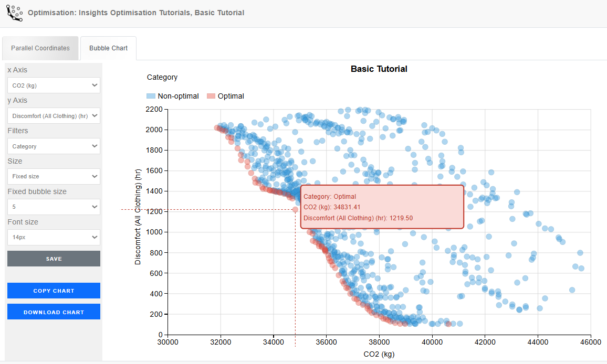Select the Bubble Chart tab
Image resolution: width=607 pixels, height=364 pixels.
(108, 48)
